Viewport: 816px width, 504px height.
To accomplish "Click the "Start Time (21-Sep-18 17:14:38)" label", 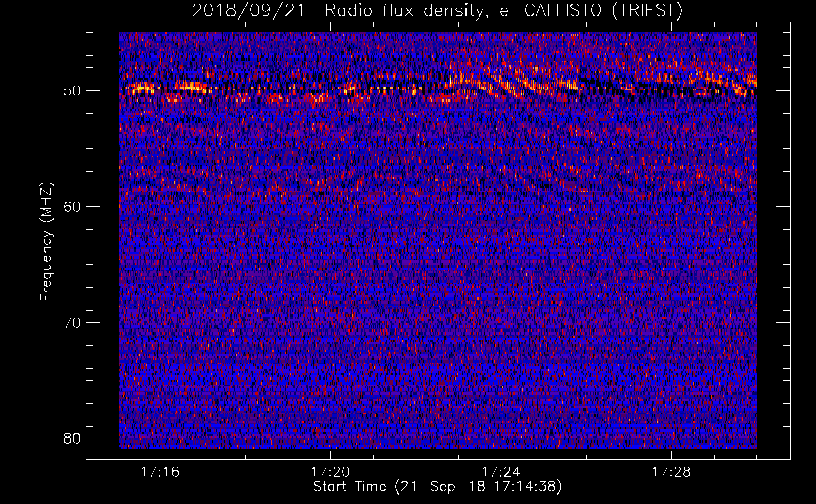I will [x=437, y=487].
